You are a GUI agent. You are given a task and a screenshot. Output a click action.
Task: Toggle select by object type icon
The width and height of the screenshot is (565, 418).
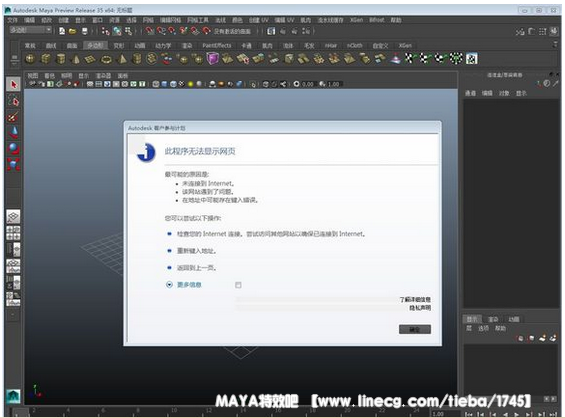pyautogui.click(x=117, y=31)
